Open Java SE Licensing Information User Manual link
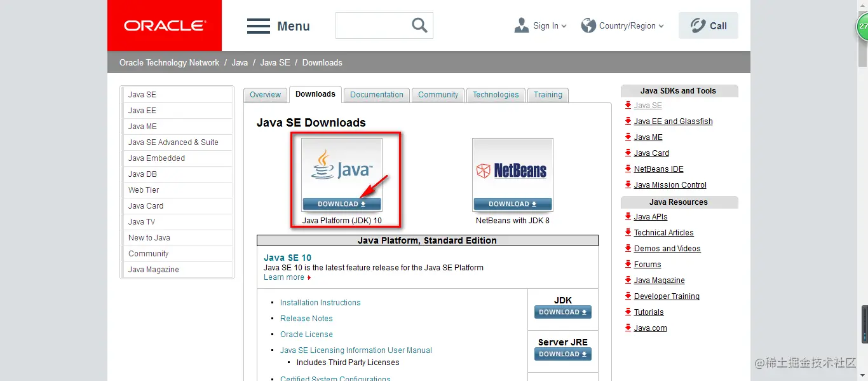This screenshot has width=868, height=381. coord(356,350)
